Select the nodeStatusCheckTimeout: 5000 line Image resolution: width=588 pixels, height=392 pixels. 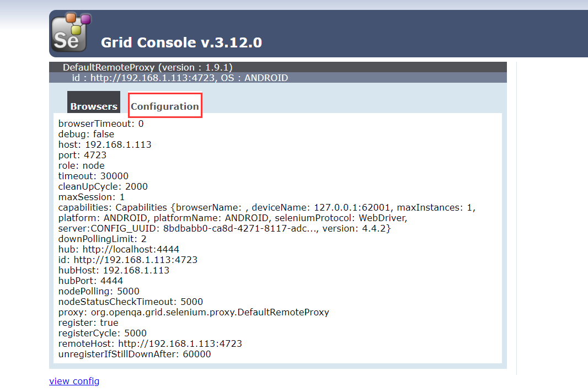pos(130,302)
